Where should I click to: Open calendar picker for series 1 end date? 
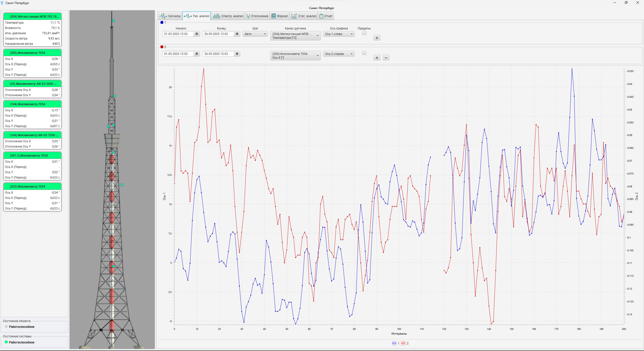point(237,34)
